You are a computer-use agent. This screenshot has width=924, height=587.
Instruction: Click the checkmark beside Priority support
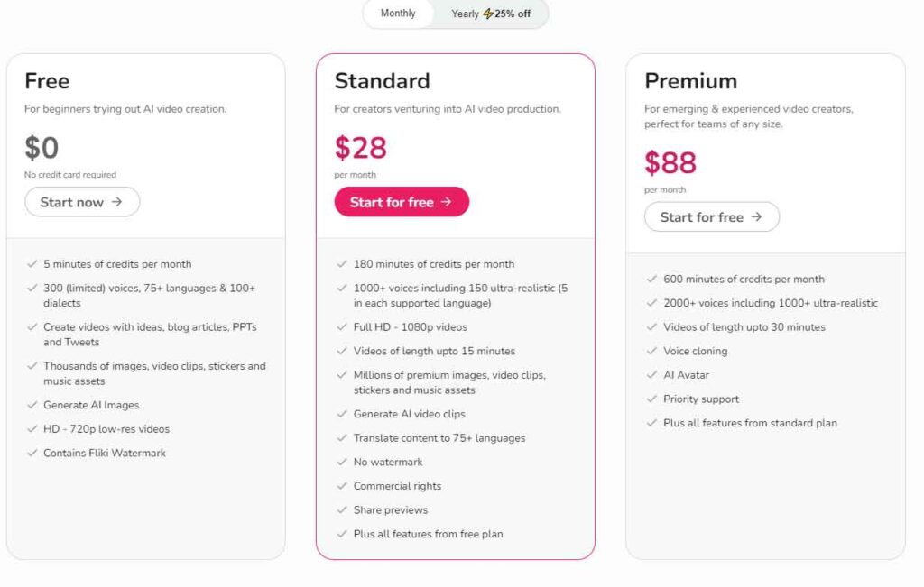(651, 399)
